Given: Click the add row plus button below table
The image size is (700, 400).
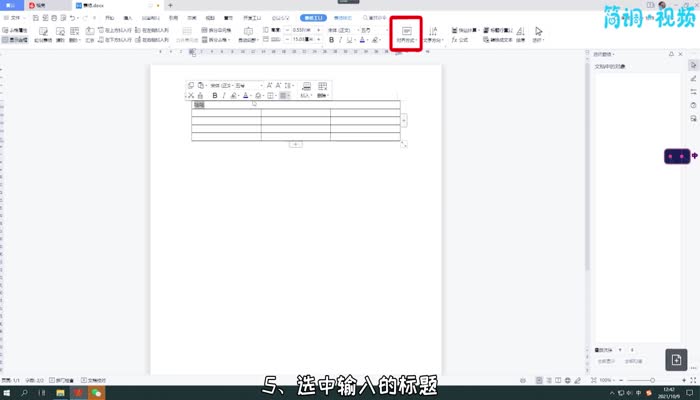Looking at the screenshot, I should pos(296,145).
